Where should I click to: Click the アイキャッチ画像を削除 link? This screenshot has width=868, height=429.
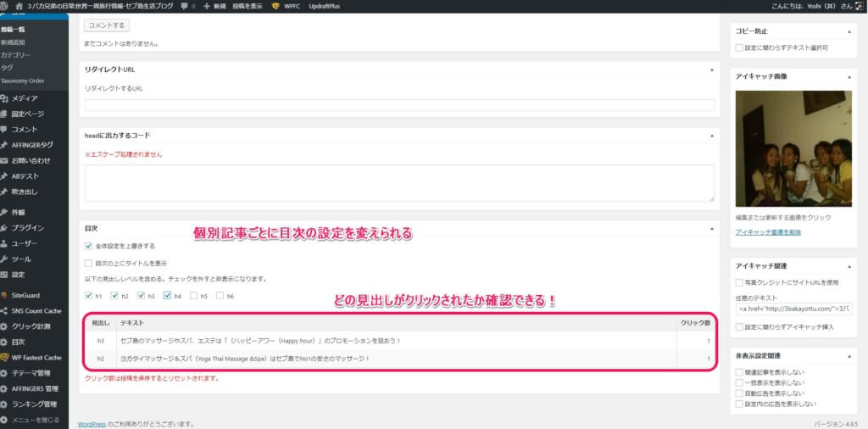pos(768,232)
